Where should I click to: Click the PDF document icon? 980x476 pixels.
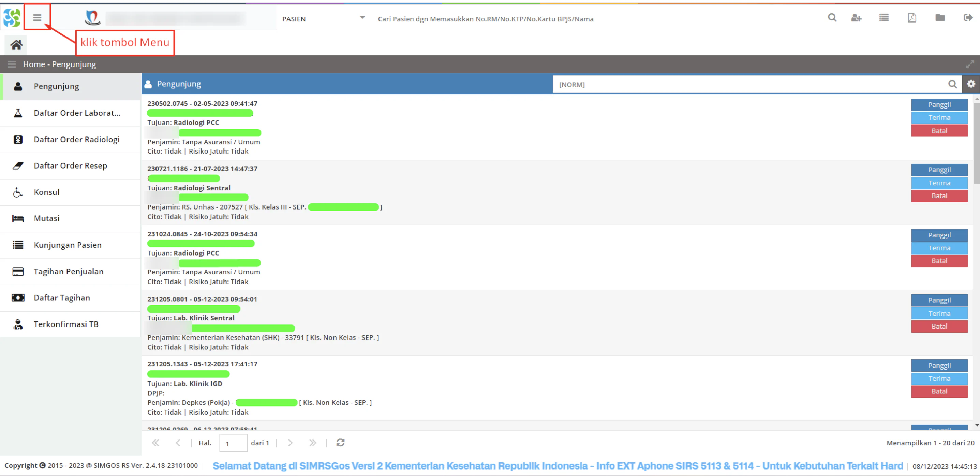click(912, 18)
